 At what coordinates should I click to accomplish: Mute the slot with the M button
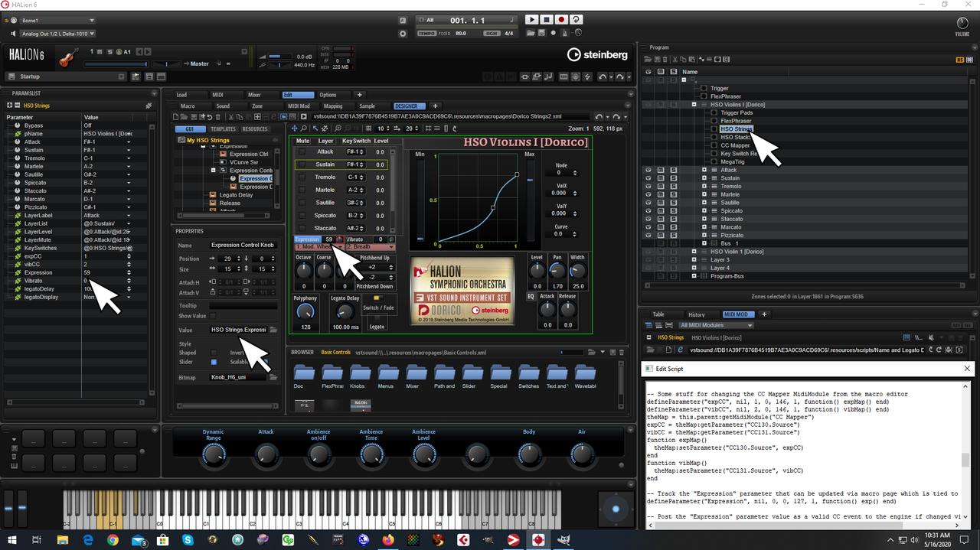(x=100, y=52)
